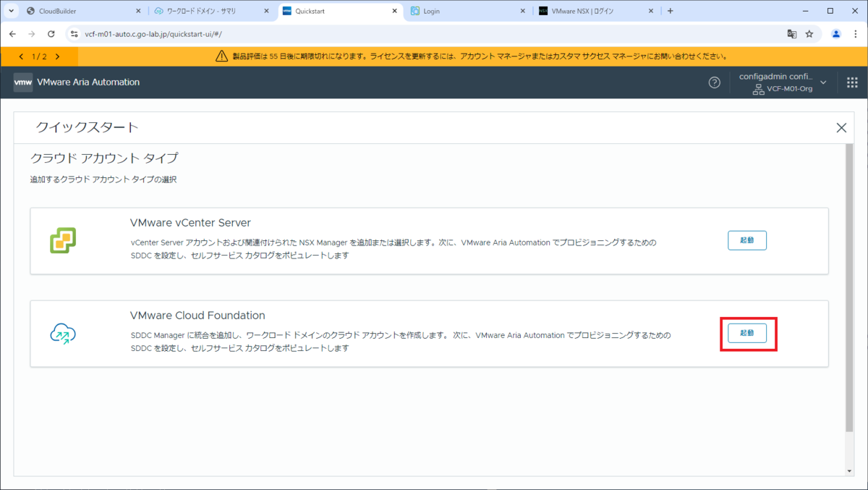Screen dimensions: 868x490
Task: Click the vCenter Server green icon
Action: (x=63, y=240)
